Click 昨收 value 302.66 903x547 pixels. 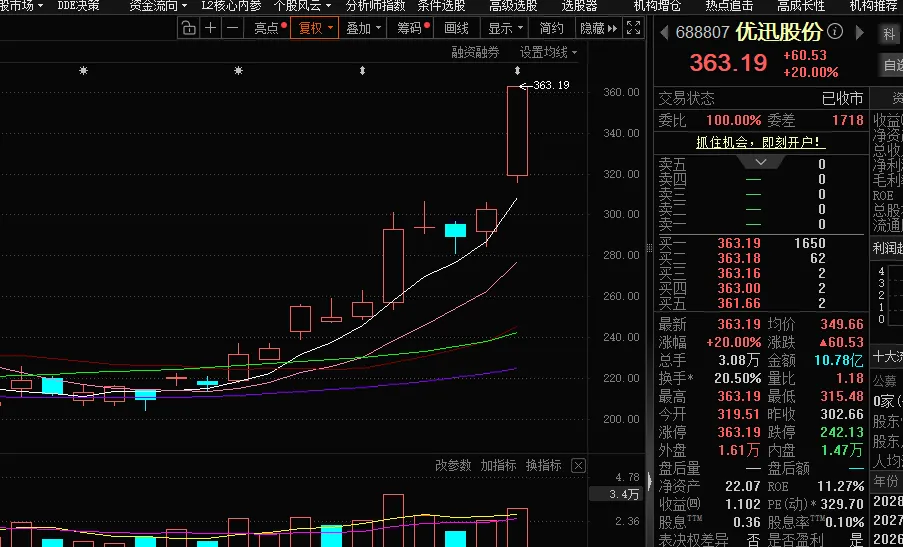tap(841, 414)
